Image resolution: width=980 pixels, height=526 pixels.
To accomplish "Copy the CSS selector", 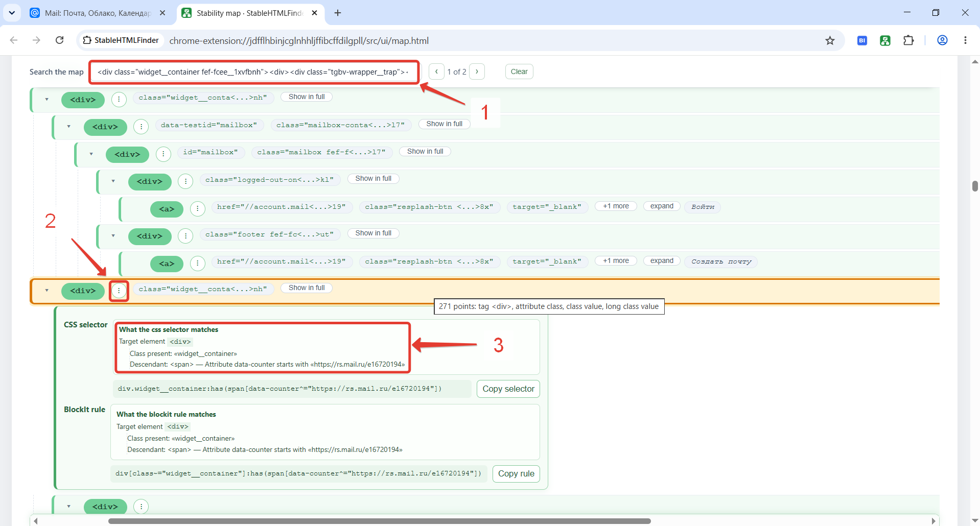I will (x=508, y=389).
